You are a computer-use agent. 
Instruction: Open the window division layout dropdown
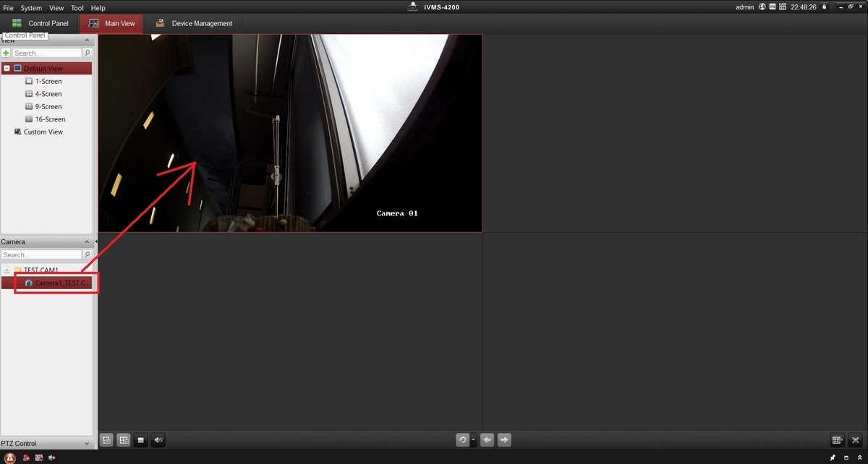[x=838, y=439]
